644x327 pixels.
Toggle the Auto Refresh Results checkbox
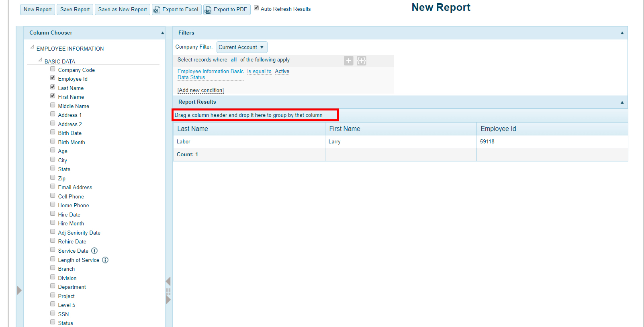(256, 8)
